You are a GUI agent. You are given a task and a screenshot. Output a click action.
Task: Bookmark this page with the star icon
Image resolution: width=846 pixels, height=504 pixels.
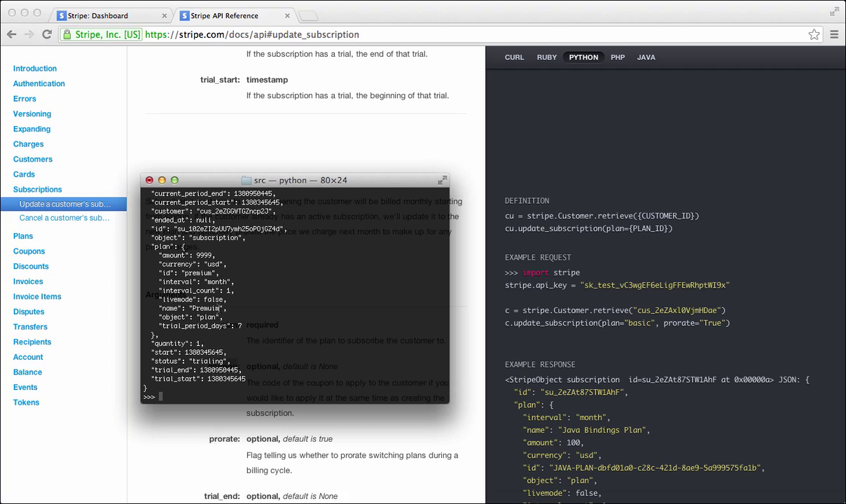pyautogui.click(x=814, y=34)
